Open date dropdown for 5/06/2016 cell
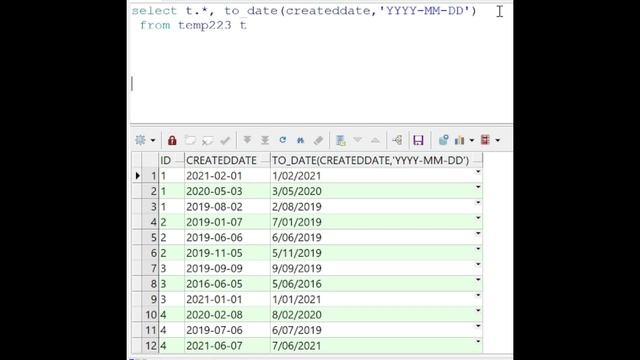 478,280
